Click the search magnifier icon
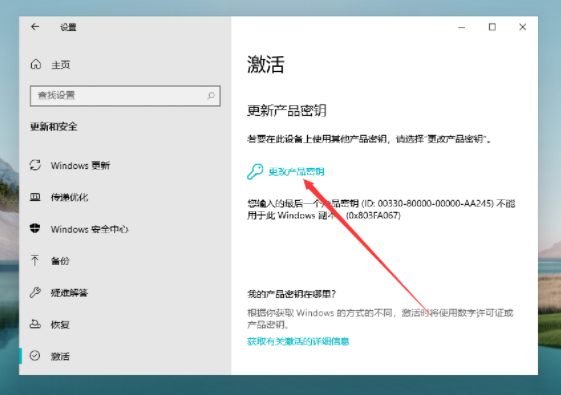The image size is (561, 395). click(211, 96)
